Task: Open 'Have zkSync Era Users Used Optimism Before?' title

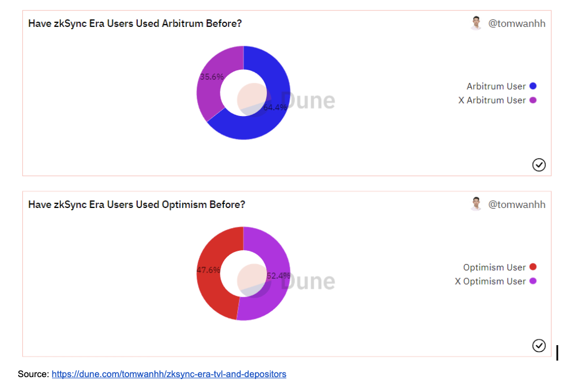Action: (137, 204)
